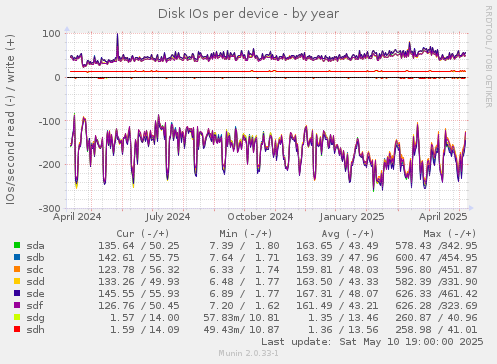Screen dimensions: 497x364
Task: Click sda average value '163.65 / 43.49'
Action: coord(337,246)
